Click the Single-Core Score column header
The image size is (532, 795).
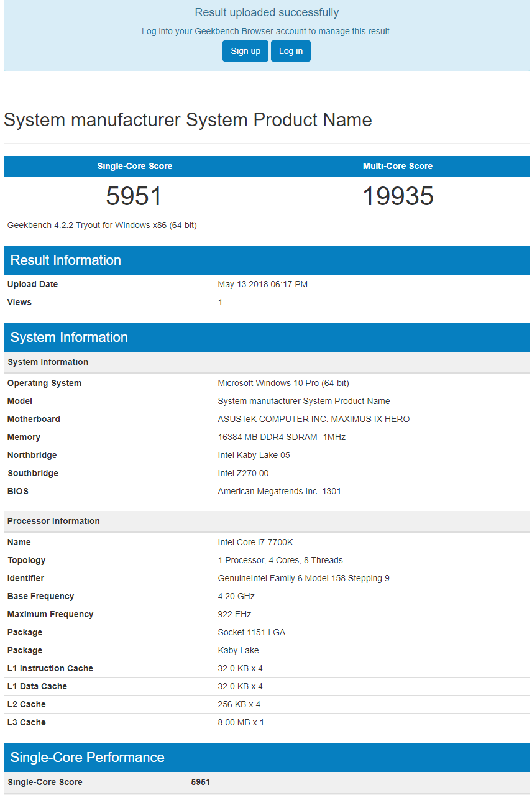[x=135, y=166]
